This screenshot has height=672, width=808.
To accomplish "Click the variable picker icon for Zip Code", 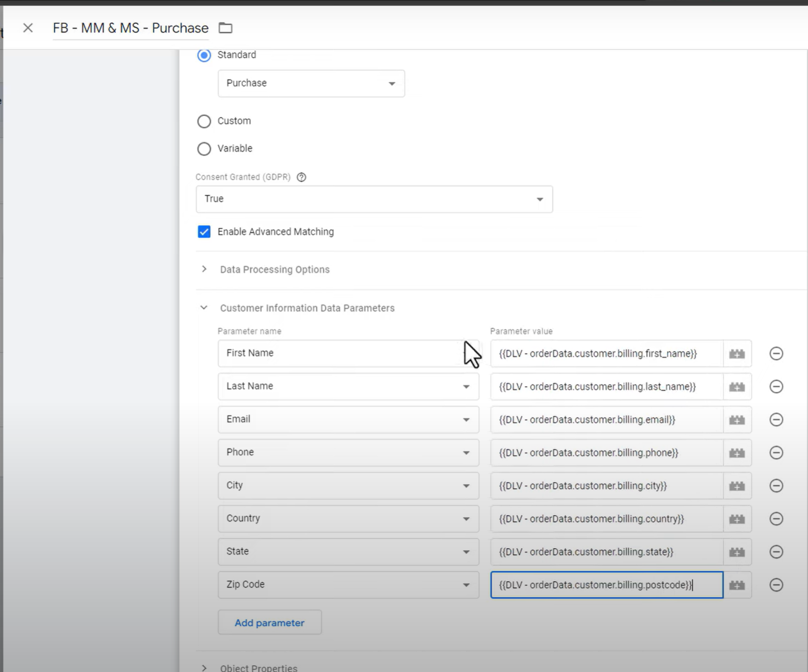I will pos(737,585).
